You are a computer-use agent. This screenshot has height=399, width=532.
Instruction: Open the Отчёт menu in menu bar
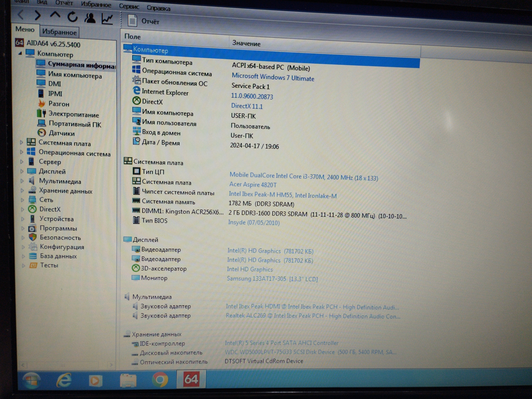64,3
